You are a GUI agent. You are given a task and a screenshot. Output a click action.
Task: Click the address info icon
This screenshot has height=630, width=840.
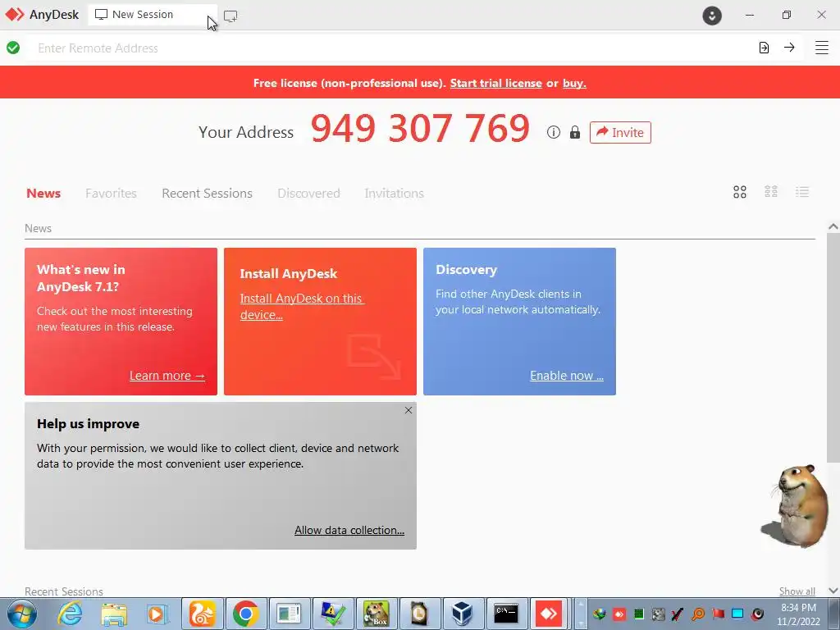coord(554,132)
